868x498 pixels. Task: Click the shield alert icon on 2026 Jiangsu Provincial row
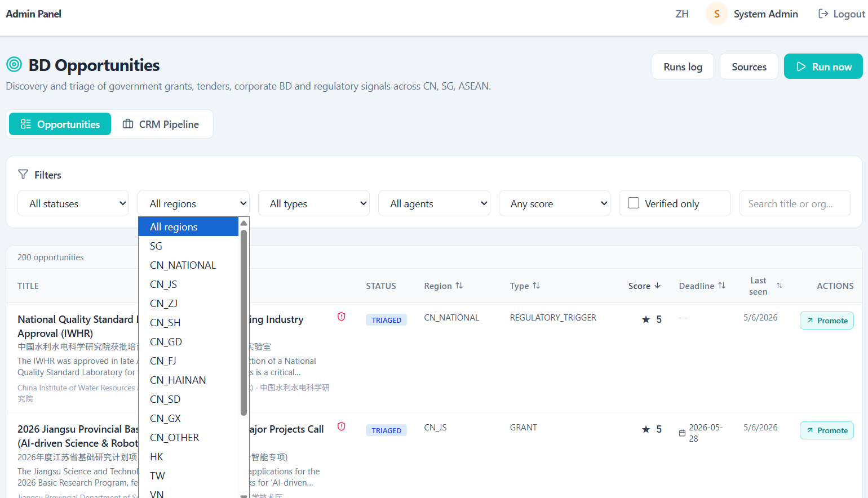coord(342,426)
